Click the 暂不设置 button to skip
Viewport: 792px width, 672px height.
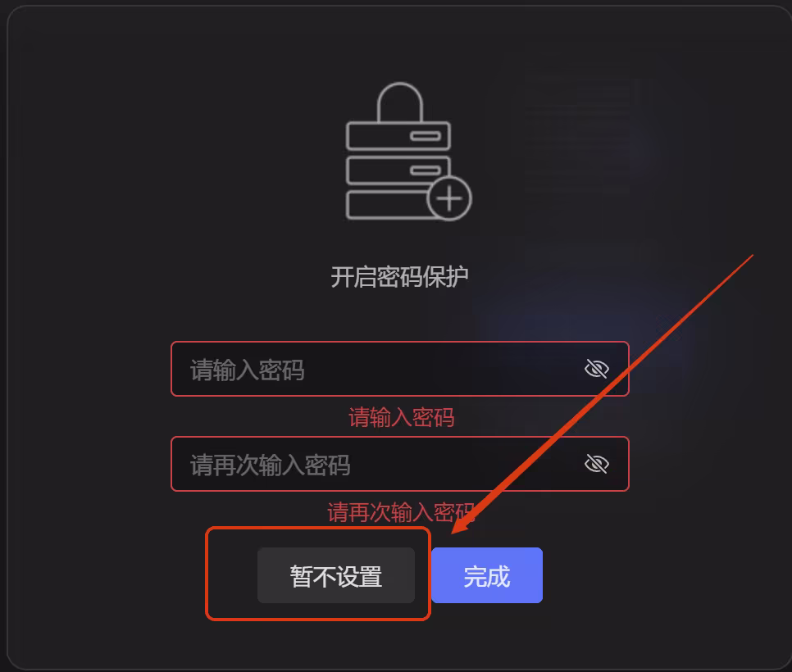336,575
